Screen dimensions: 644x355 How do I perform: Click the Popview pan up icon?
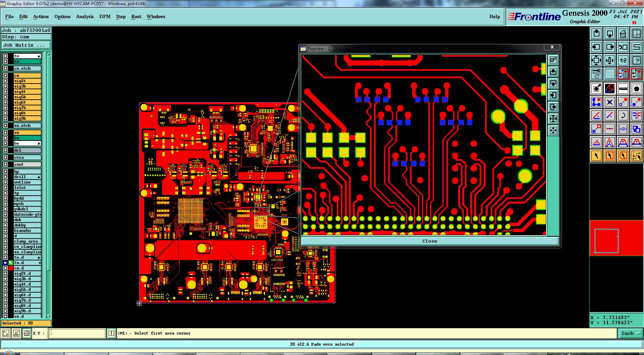coord(553,71)
